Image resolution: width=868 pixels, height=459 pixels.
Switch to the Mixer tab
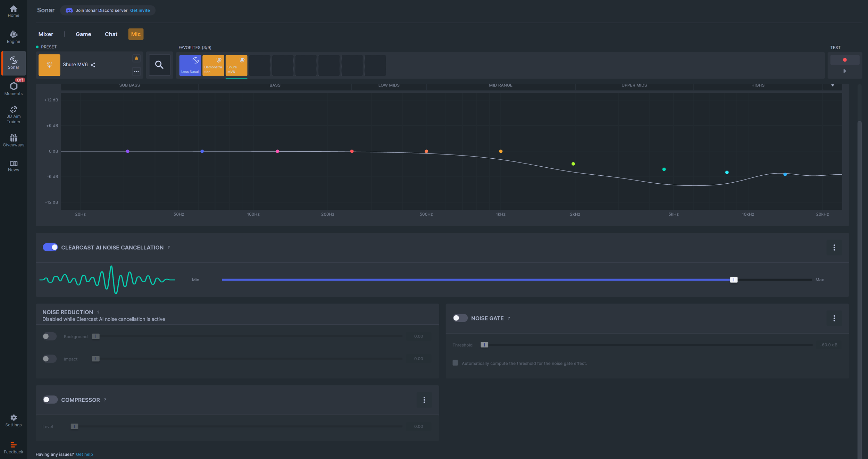tap(46, 34)
